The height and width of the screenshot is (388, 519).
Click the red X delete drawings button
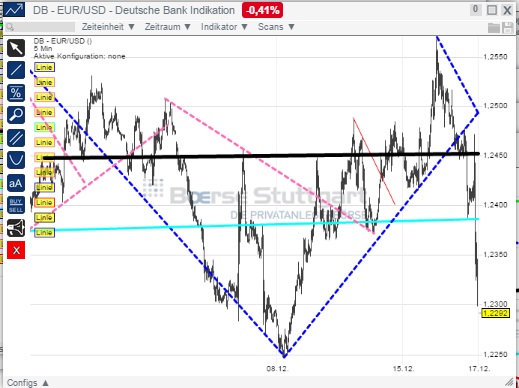(16, 250)
